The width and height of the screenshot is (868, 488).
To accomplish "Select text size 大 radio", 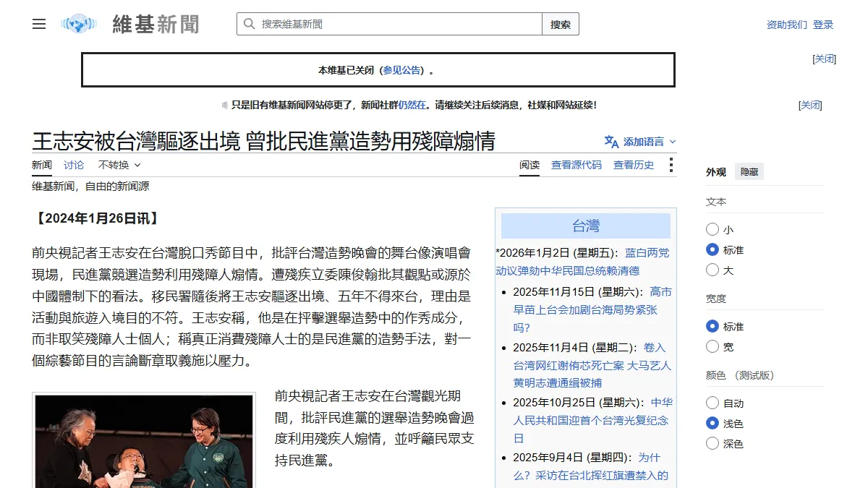I will (x=712, y=270).
